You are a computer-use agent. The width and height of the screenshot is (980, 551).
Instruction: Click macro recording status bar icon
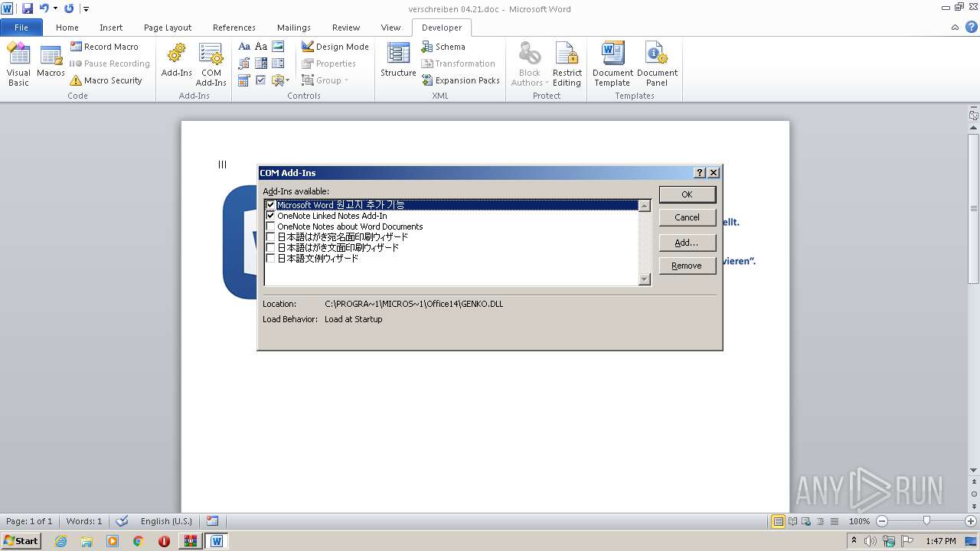(x=213, y=521)
